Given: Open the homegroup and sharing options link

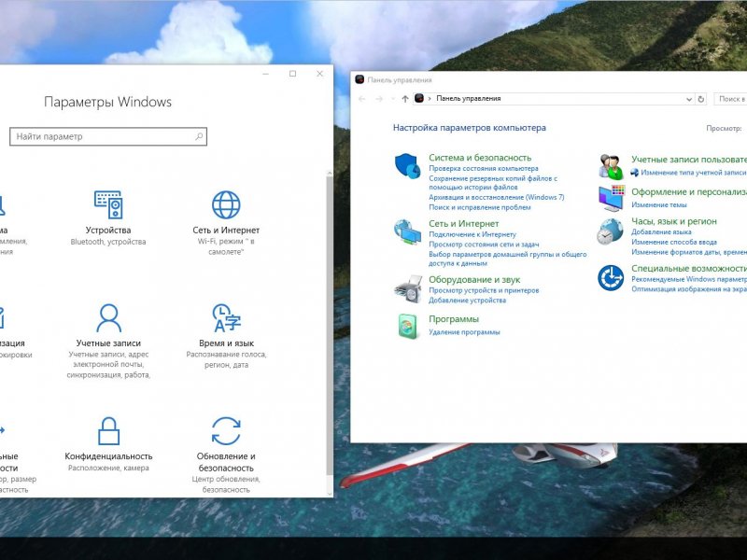Looking at the screenshot, I should tap(508, 259).
